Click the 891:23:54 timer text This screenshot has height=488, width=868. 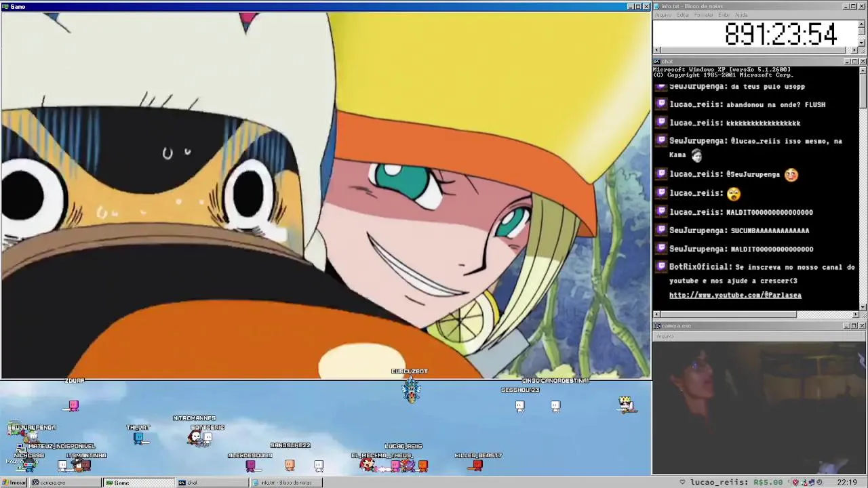(x=781, y=34)
